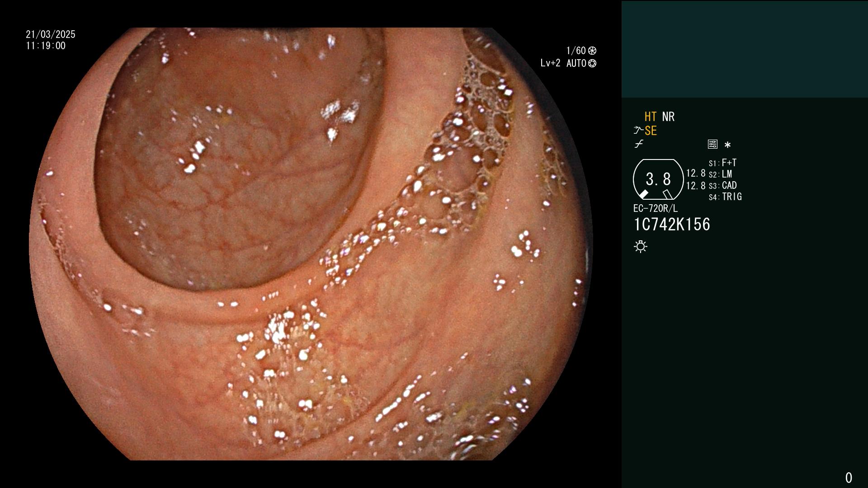
Task: Click the tone curve icon beside SE
Action: 638,131
